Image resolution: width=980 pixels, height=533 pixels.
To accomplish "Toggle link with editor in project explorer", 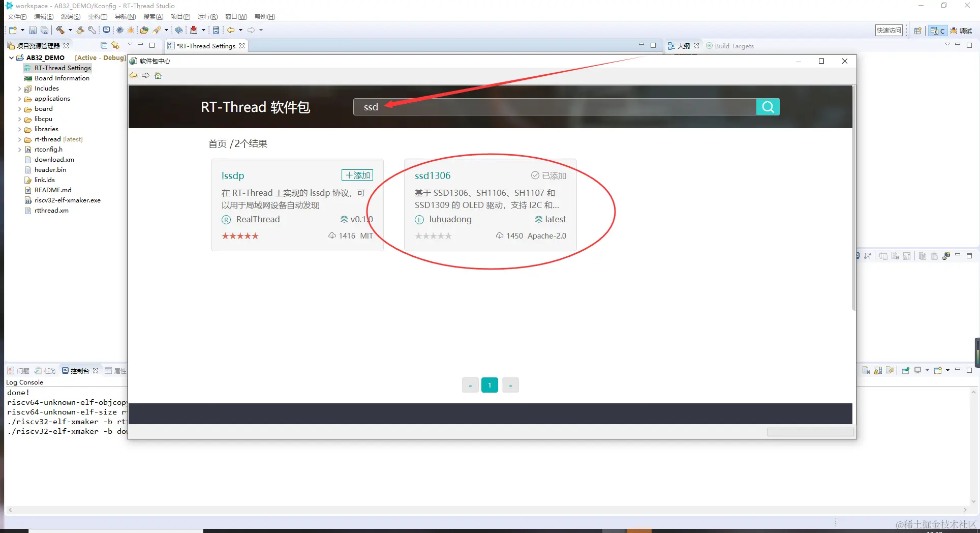I will (115, 45).
